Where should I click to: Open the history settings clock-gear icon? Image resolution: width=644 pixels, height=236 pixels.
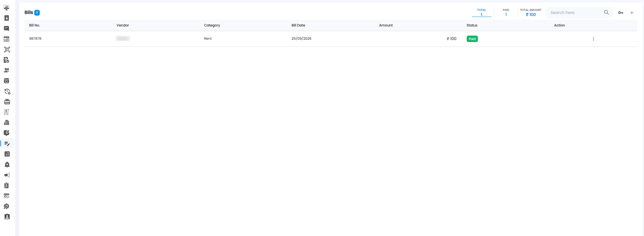coord(7,92)
